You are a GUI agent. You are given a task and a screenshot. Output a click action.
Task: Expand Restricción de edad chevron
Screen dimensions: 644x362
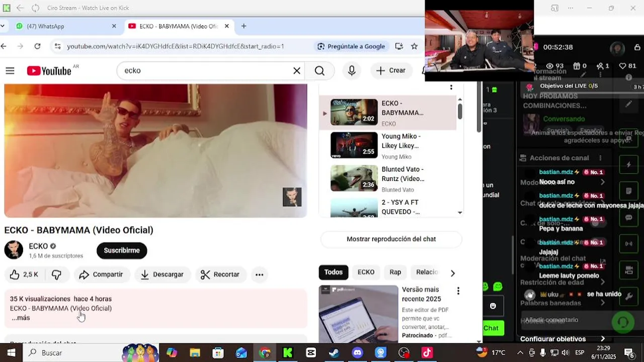[603, 282]
